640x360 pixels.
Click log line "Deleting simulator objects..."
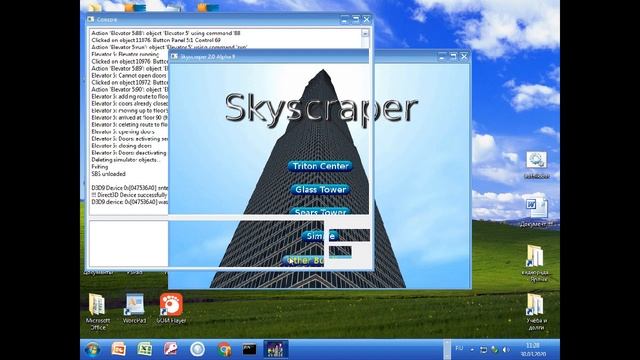tap(126, 160)
